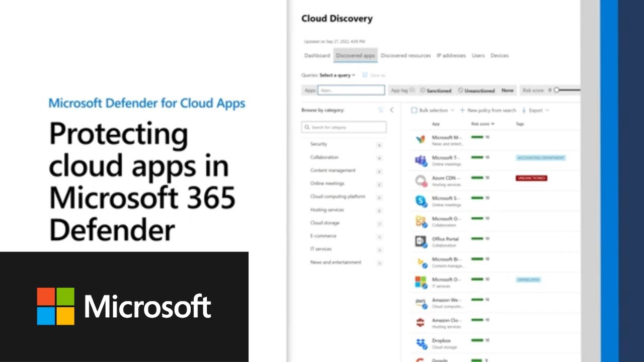This screenshot has height=362, width=644.
Task: Select the E-commerce category
Action: pos(323,236)
